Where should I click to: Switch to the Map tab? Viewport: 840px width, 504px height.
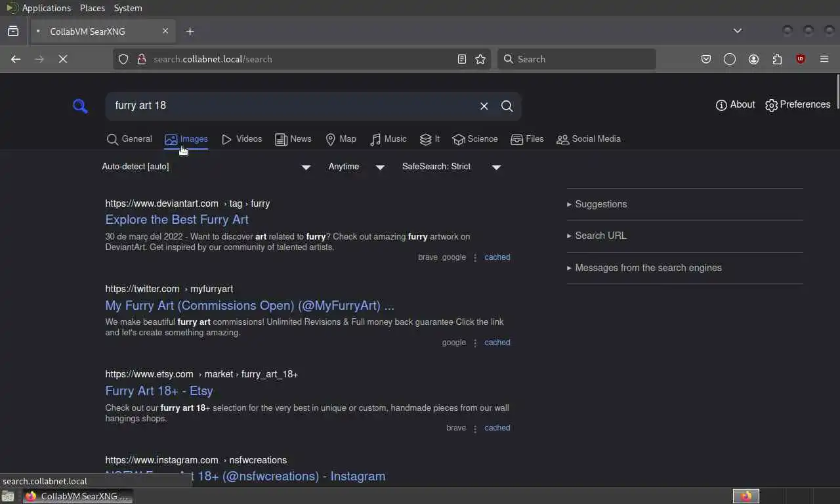point(341,139)
